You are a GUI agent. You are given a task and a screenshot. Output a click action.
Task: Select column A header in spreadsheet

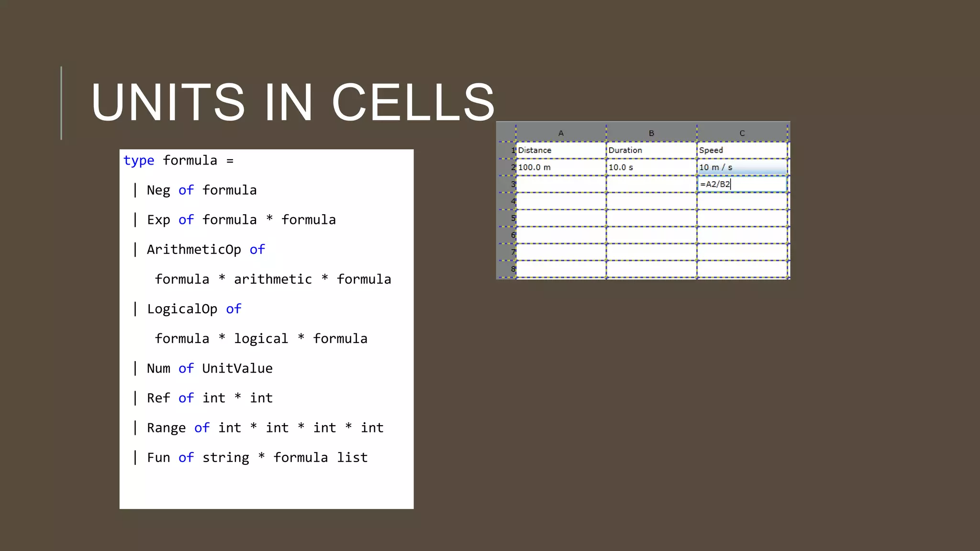point(561,133)
